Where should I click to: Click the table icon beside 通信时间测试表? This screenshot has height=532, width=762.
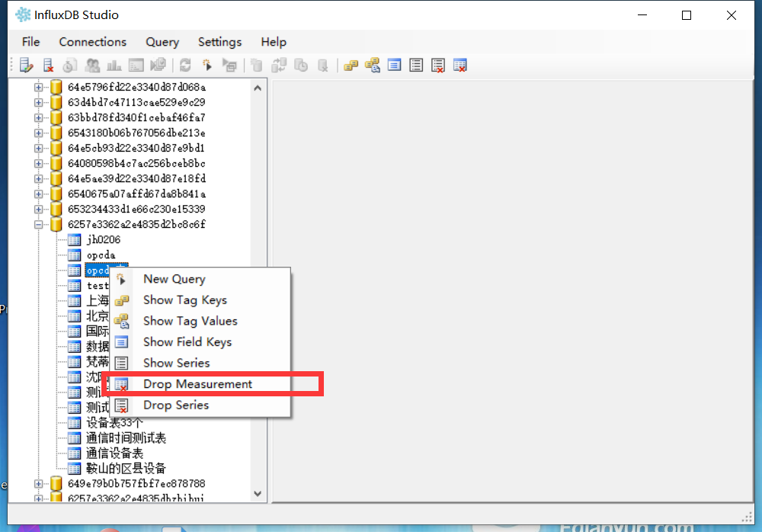coord(75,437)
